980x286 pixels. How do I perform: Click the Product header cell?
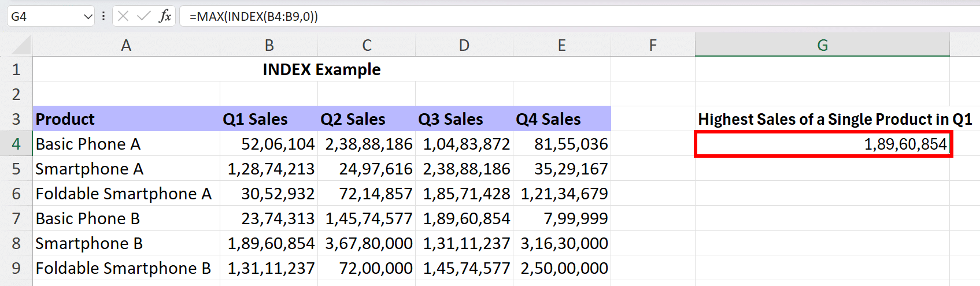pyautogui.click(x=126, y=119)
